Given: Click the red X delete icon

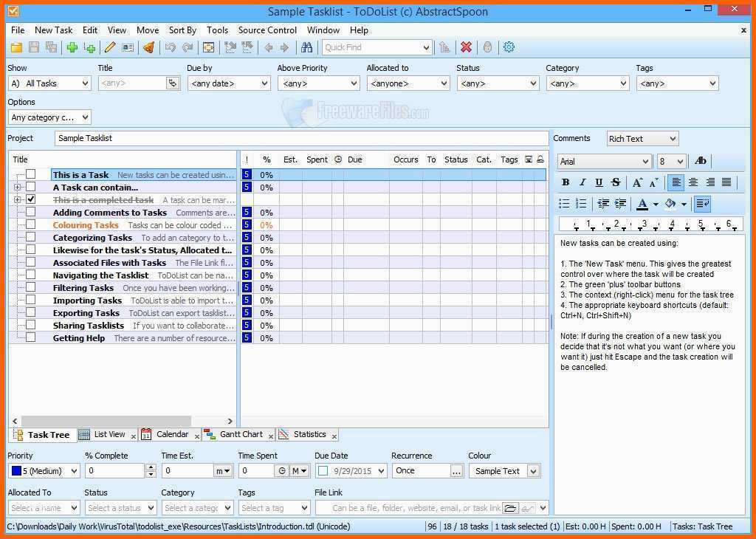Looking at the screenshot, I should (x=466, y=47).
